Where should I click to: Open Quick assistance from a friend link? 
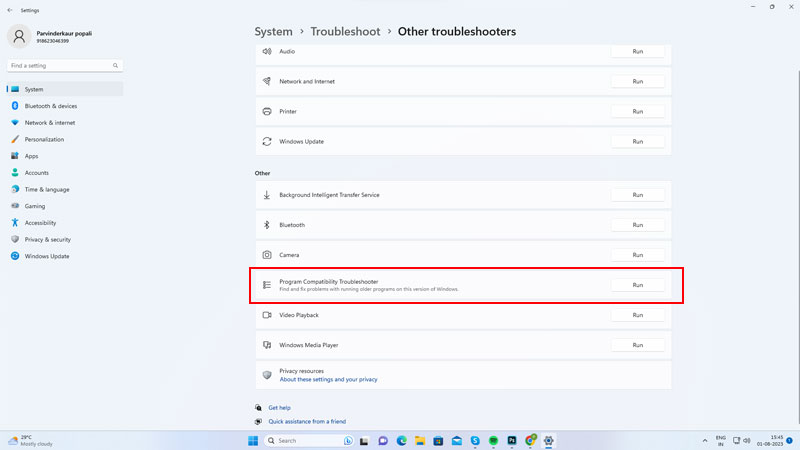[307, 421]
